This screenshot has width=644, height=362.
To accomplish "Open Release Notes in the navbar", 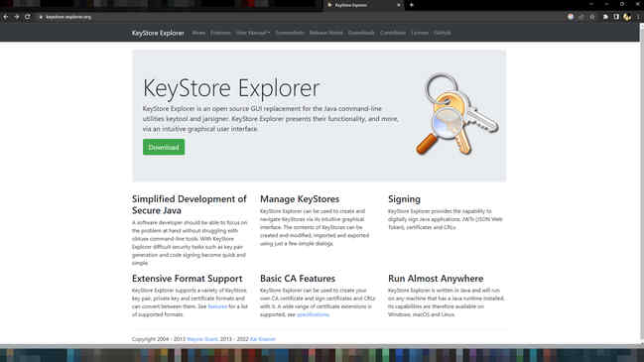I will (x=326, y=33).
